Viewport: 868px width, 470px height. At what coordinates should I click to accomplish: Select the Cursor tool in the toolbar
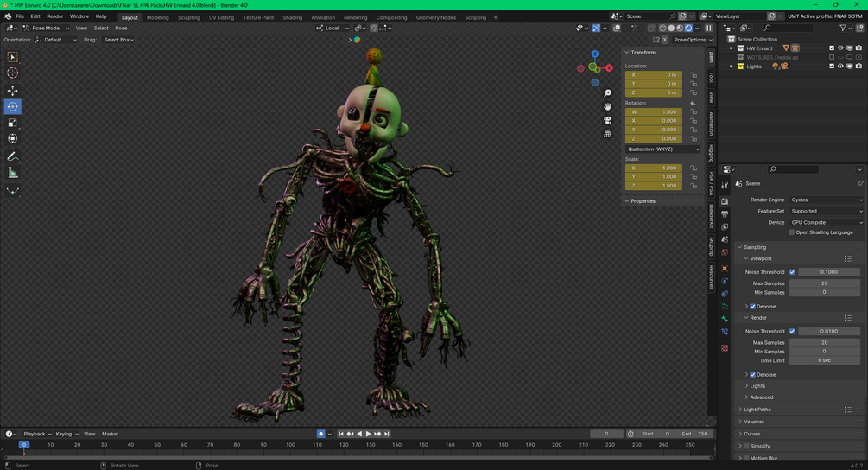12,73
